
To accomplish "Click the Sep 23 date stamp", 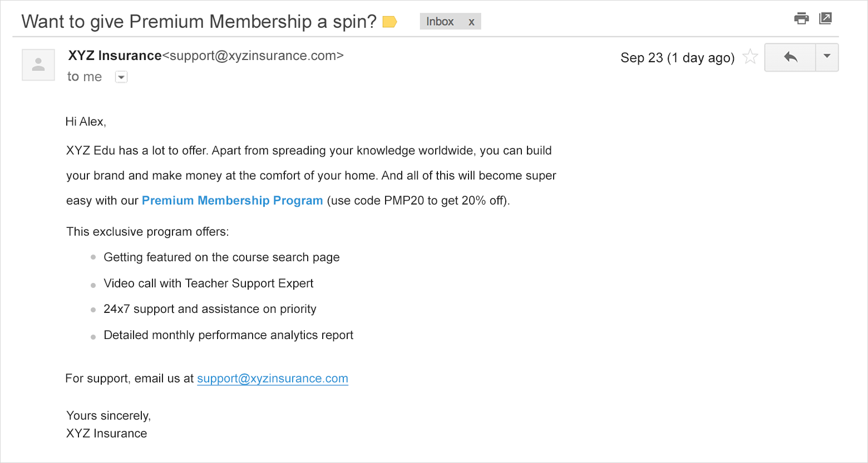I will [x=677, y=58].
